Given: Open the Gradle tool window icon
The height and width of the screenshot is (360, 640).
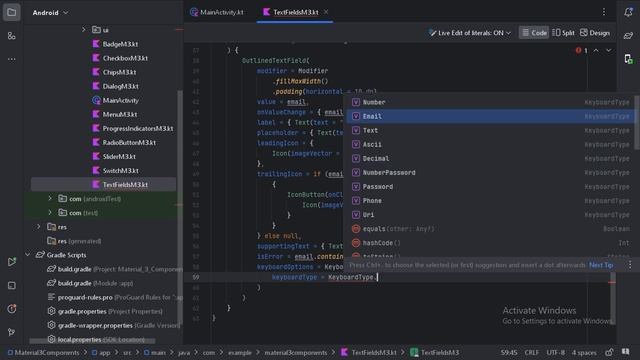Looking at the screenshot, I should tap(628, 36).
